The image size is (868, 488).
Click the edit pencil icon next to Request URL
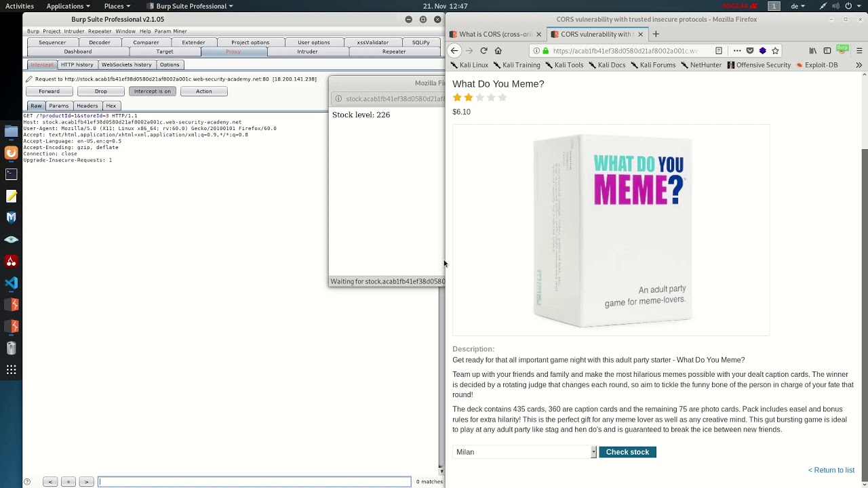29,79
